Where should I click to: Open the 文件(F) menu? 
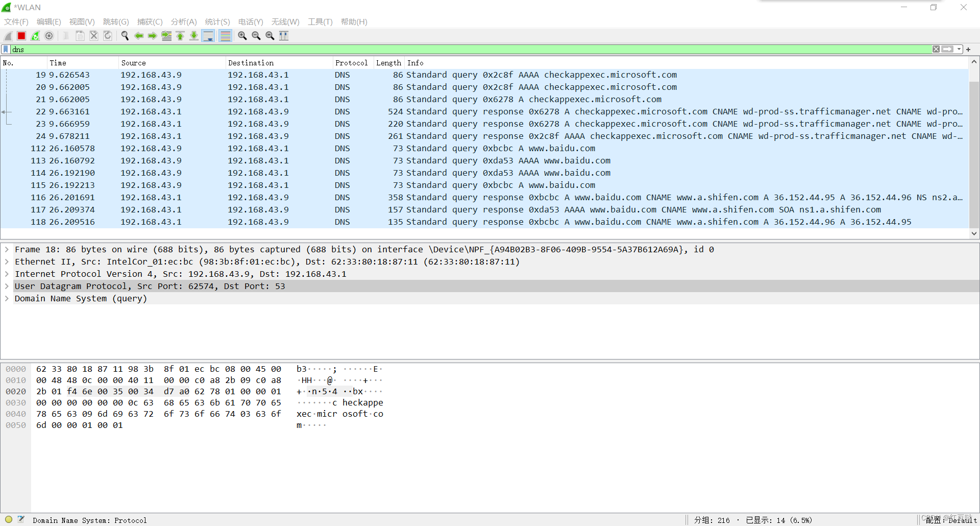(x=16, y=22)
